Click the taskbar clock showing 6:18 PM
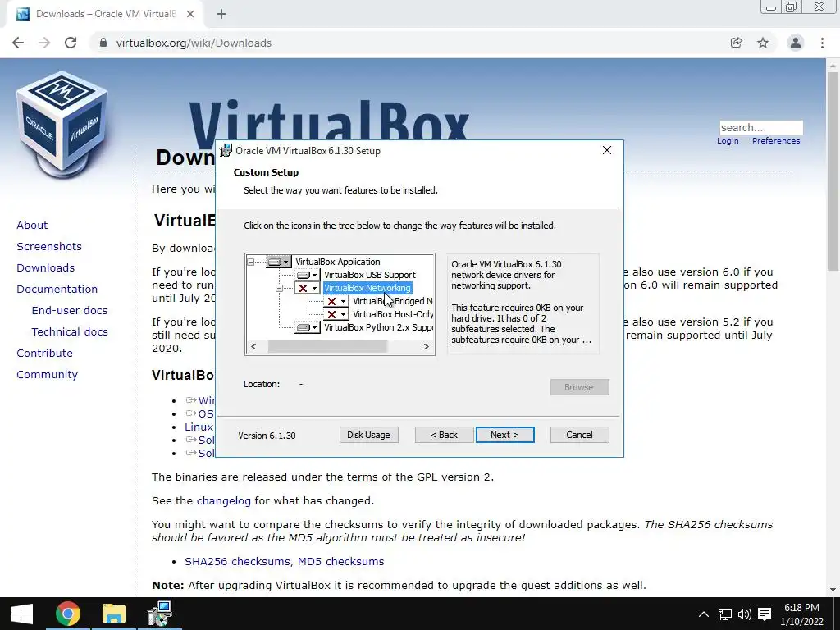Image resolution: width=840 pixels, height=630 pixels. coord(802,614)
